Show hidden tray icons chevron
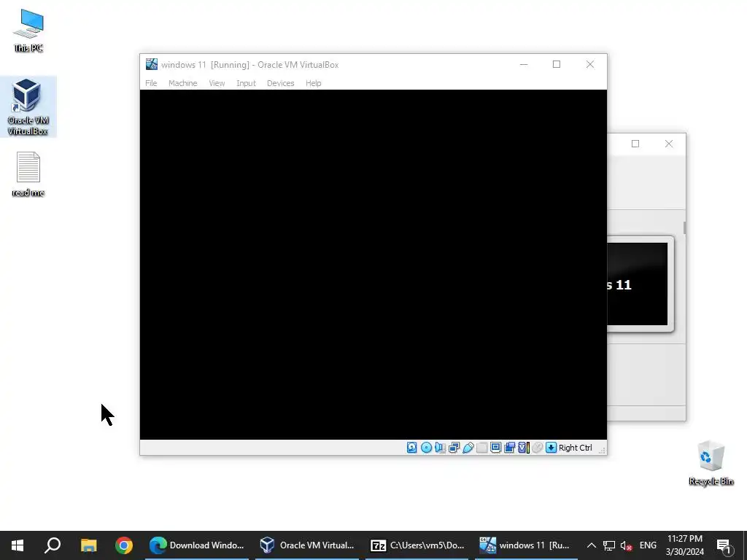The height and width of the screenshot is (560, 747). click(x=591, y=545)
